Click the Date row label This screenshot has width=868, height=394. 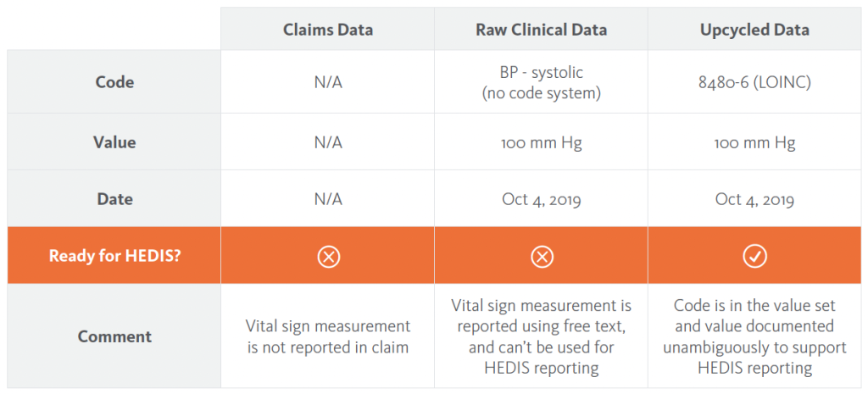pos(114,198)
